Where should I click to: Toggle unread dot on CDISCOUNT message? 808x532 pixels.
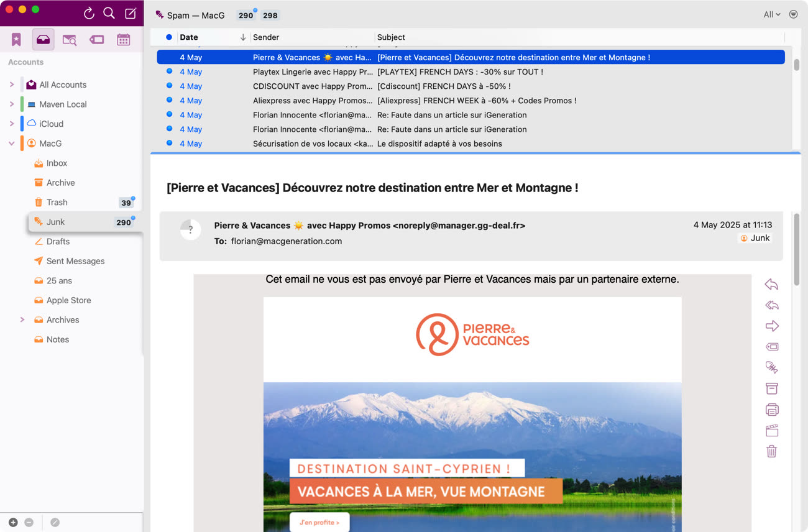[169, 86]
